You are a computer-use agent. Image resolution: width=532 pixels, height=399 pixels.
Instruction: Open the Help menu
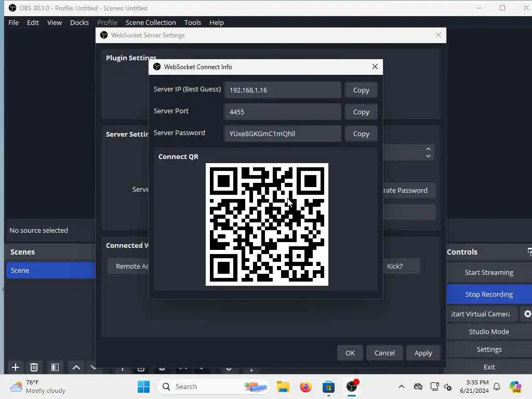coord(217,22)
